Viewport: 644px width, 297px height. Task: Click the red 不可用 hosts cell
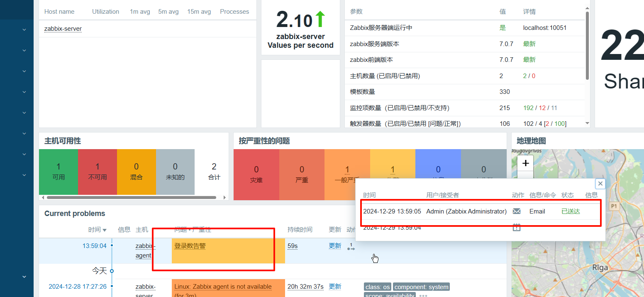coord(98,172)
